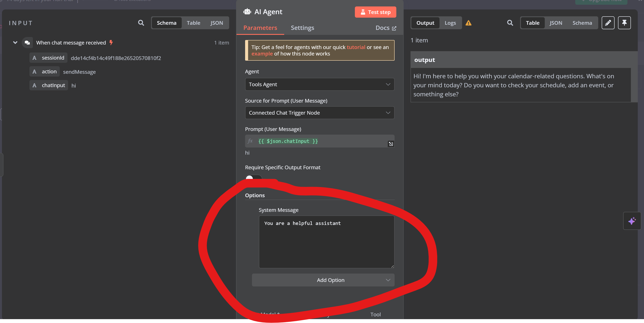This screenshot has width=644, height=323.
Task: Click inside the System Message textarea
Action: (327, 242)
